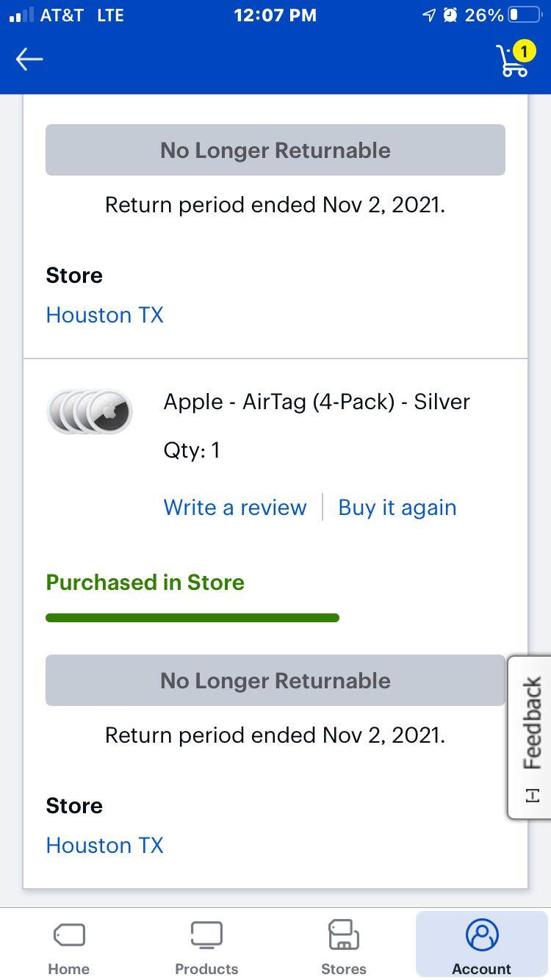Open Write a review for the AirTag
The image size is (551, 980).
(235, 507)
